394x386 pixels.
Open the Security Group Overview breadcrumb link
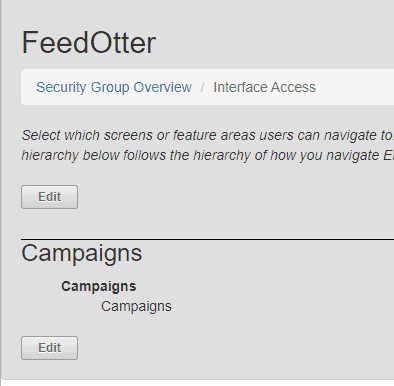coord(114,87)
